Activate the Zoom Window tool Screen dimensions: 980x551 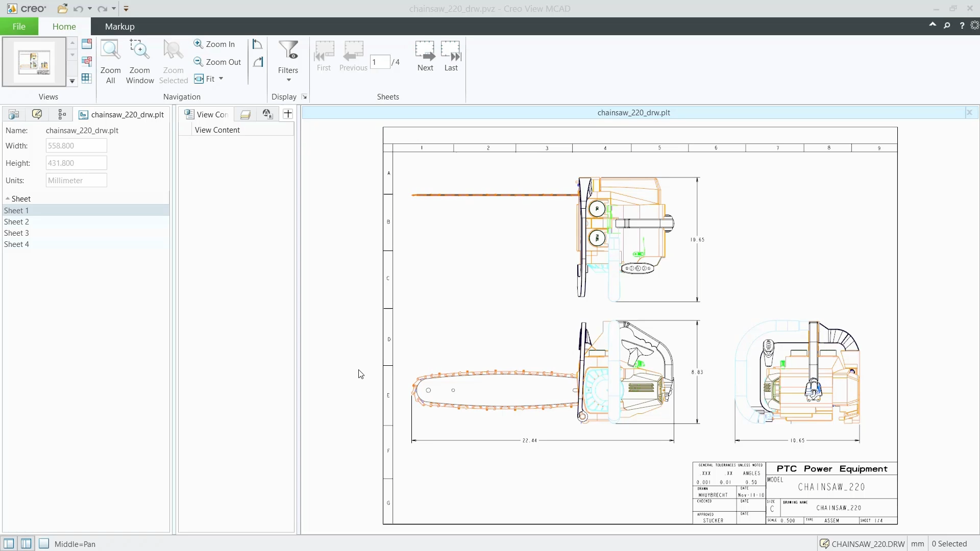click(x=140, y=62)
